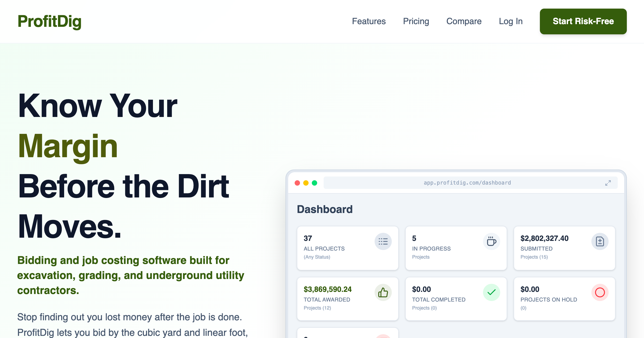Open the Compare nav link
Viewport: 644px width, 338px height.
tap(464, 21)
